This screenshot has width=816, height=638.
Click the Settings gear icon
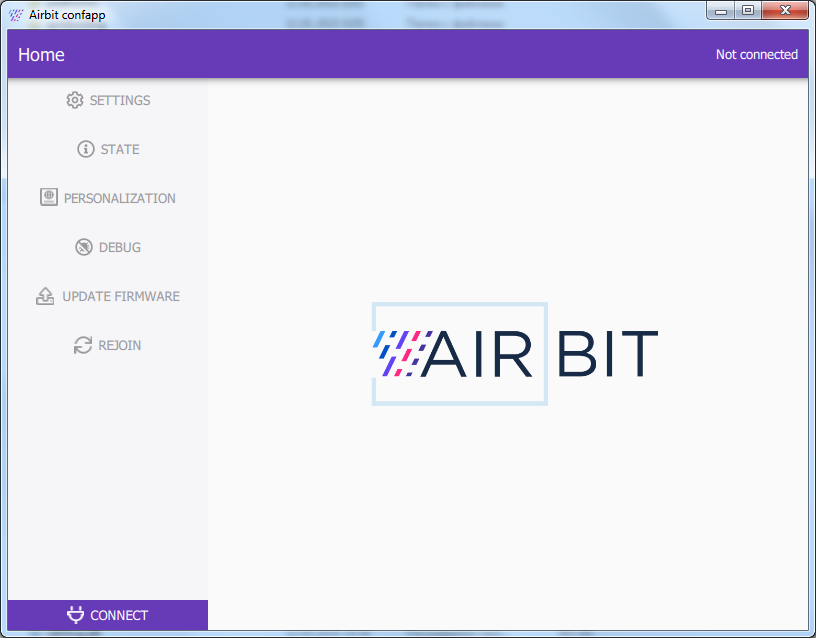click(x=75, y=100)
